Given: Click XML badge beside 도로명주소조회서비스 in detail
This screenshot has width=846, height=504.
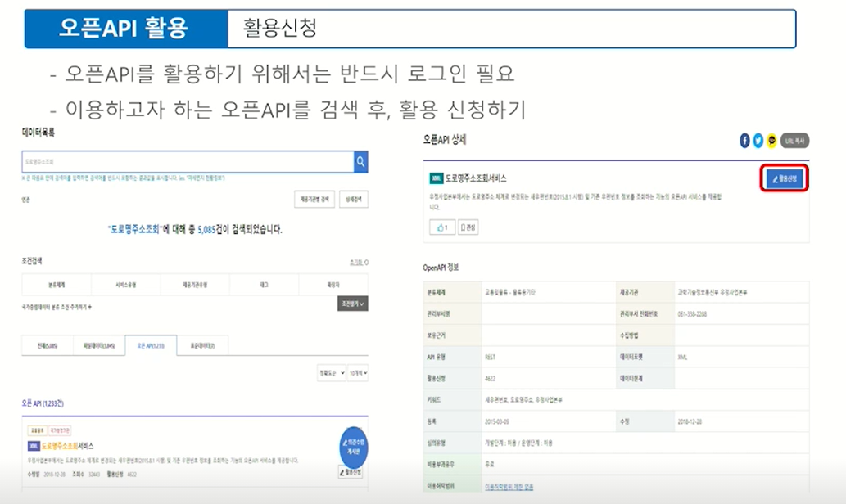Looking at the screenshot, I should coord(436,178).
